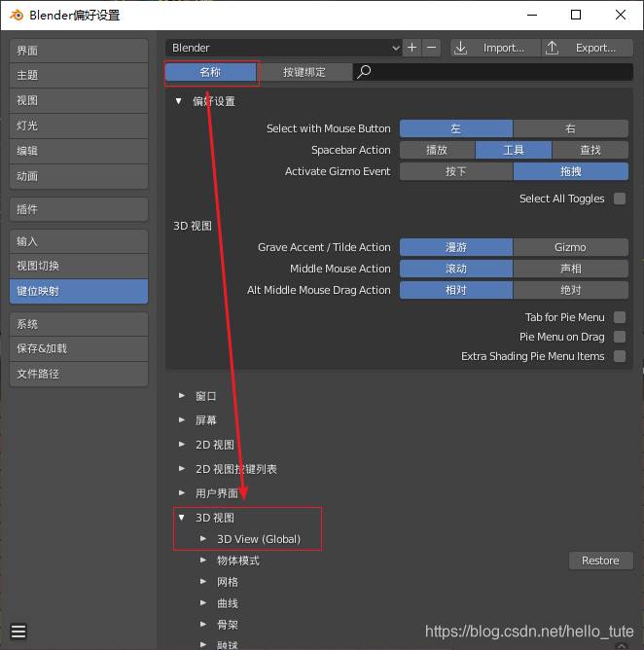644x650 pixels.
Task: Open the 保存&加载 preferences section
Action: coord(79,348)
